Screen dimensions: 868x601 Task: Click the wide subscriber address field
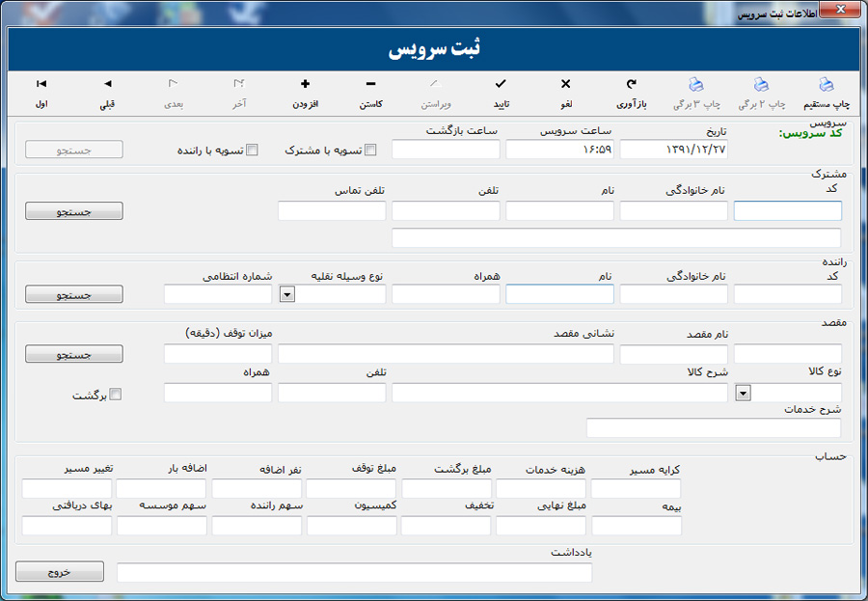coord(616,237)
